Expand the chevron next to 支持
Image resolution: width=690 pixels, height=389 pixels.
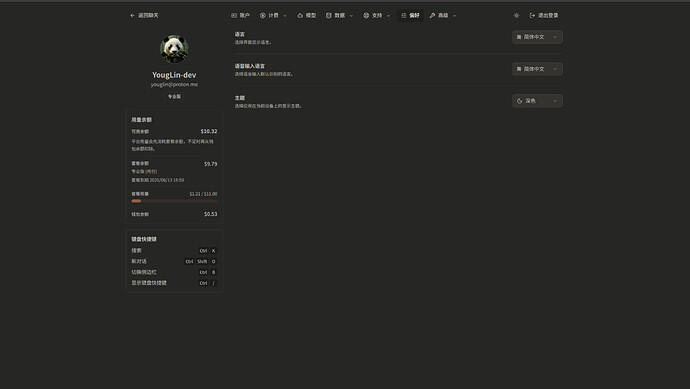(388, 16)
